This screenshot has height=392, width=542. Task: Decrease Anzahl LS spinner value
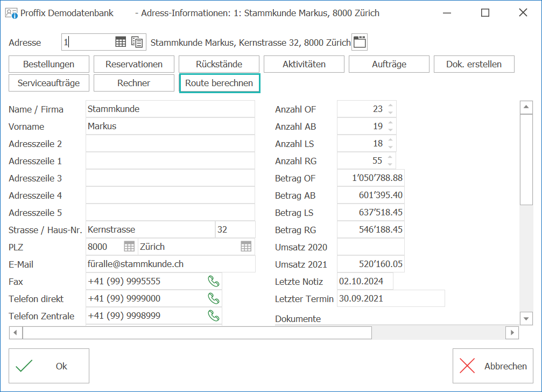(390, 147)
